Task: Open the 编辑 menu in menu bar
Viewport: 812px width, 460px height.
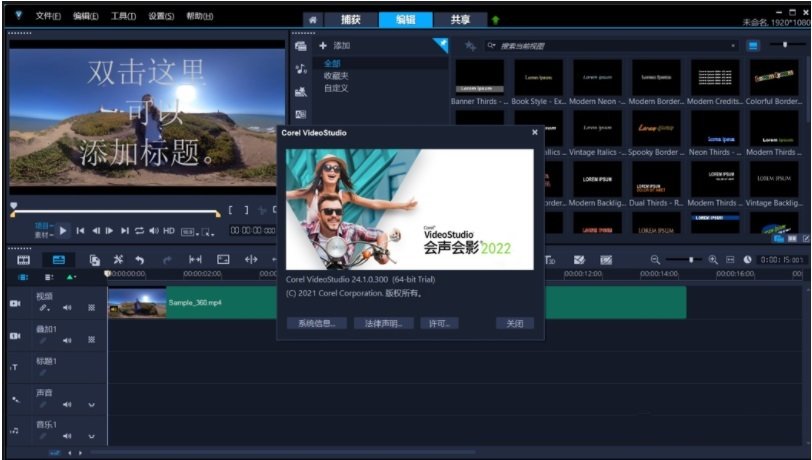Action: coord(85,16)
